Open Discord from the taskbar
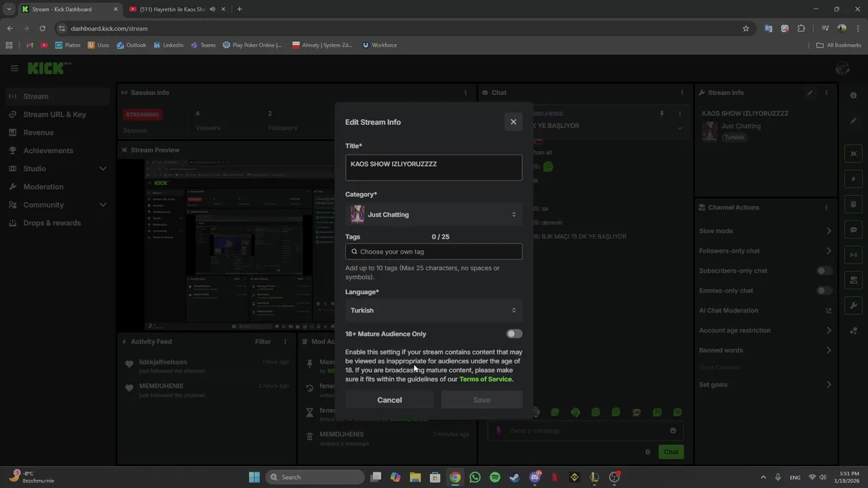This screenshot has height=488, width=868. [535, 477]
